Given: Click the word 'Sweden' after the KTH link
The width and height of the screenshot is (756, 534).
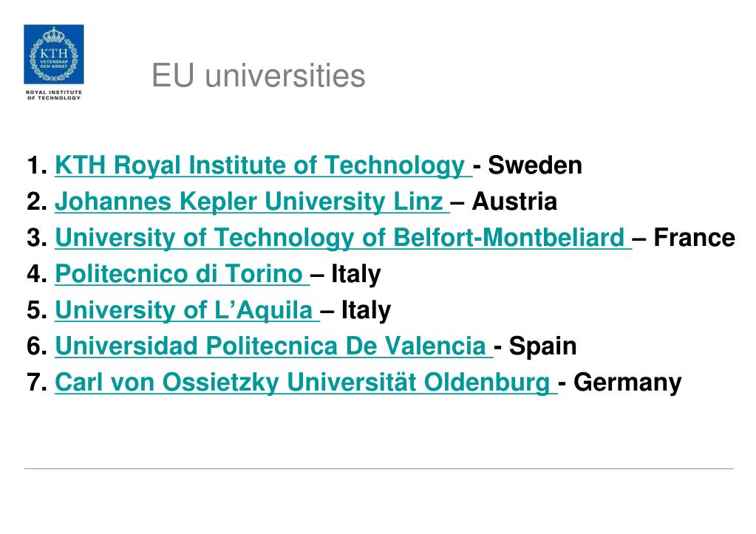Looking at the screenshot, I should (535, 165).
